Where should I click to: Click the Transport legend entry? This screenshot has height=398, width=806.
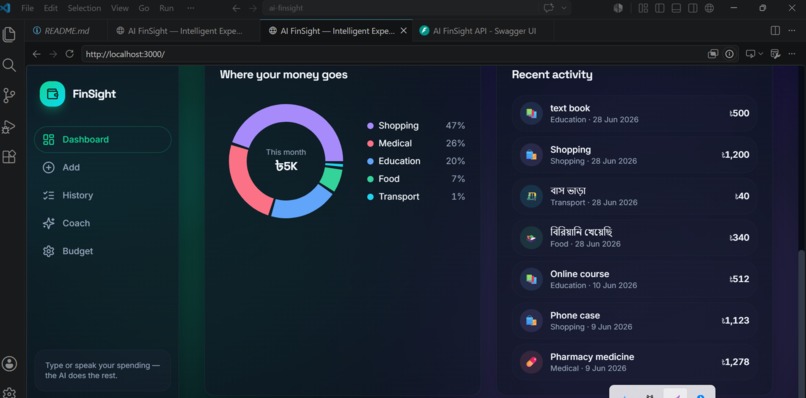pos(416,196)
